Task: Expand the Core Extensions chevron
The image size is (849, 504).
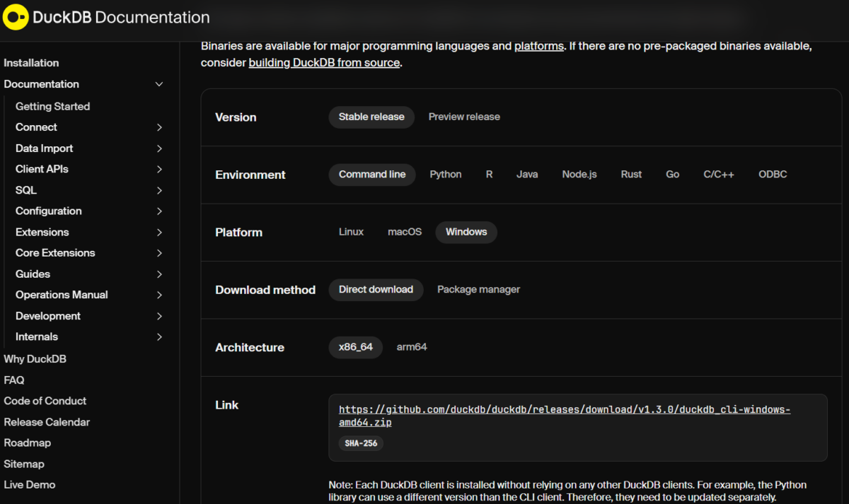Action: (x=159, y=253)
